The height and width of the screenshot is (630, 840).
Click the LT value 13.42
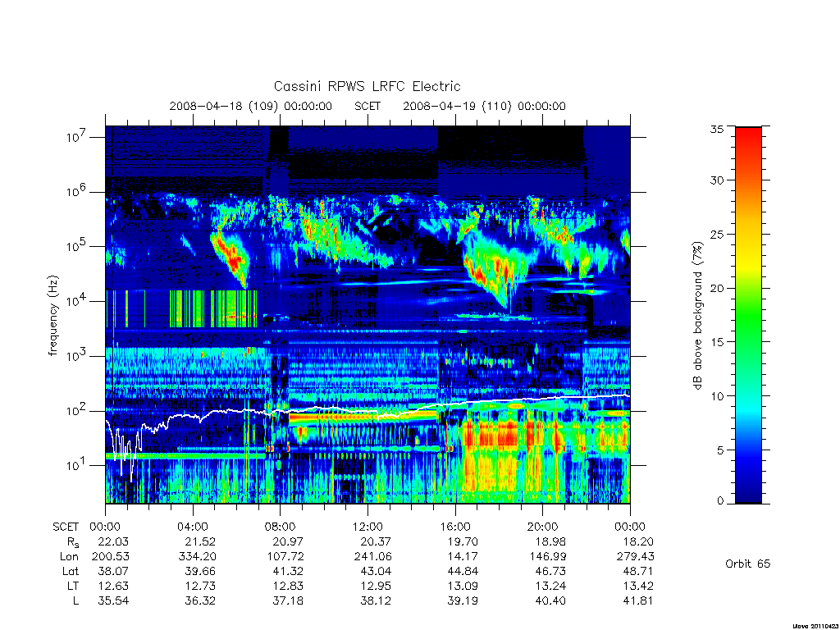tap(638, 586)
